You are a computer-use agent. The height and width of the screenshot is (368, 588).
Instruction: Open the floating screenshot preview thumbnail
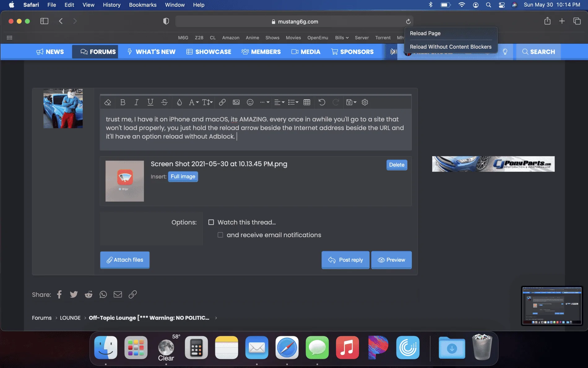tap(552, 306)
